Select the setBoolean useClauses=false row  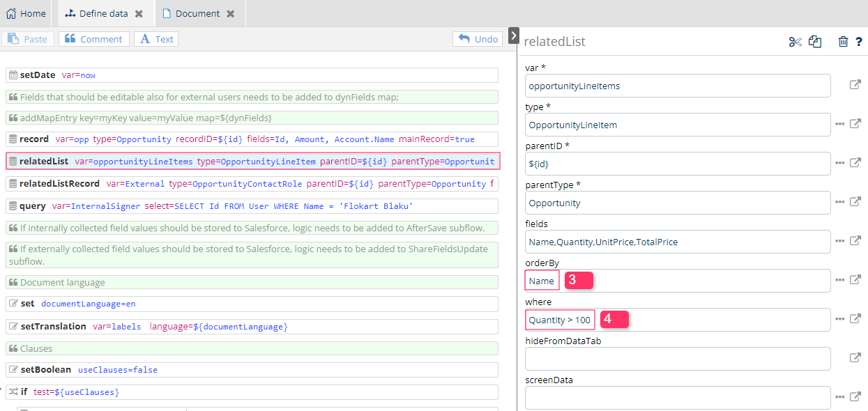(252, 370)
